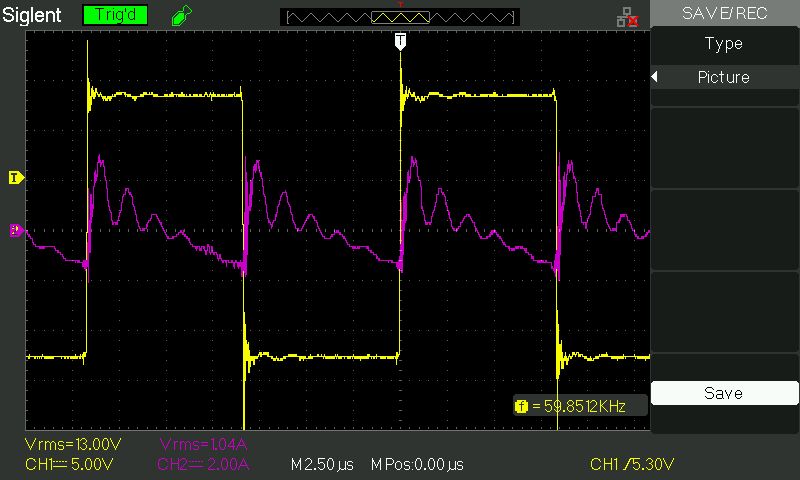Click the M 2.50µs timebase readout

322,464
